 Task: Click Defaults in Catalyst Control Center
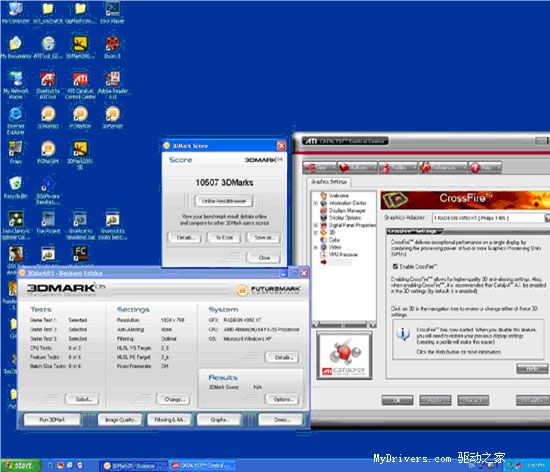tap(533, 400)
